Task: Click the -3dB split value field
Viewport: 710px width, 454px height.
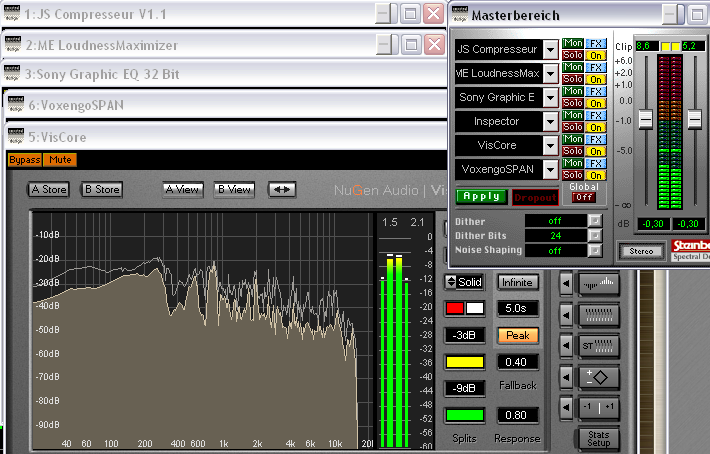Action: pyautogui.click(x=465, y=335)
